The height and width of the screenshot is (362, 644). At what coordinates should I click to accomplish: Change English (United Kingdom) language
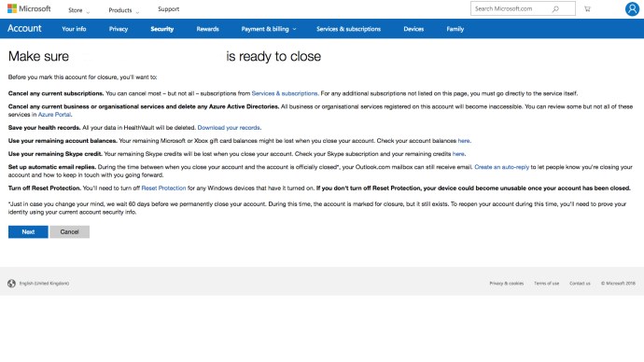pyautogui.click(x=44, y=284)
